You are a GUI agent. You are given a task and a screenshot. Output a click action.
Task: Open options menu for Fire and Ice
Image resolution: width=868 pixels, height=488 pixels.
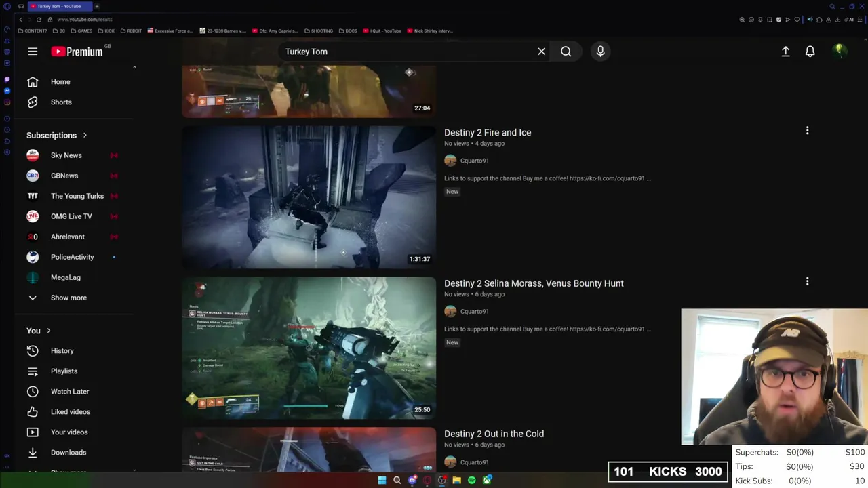point(807,131)
